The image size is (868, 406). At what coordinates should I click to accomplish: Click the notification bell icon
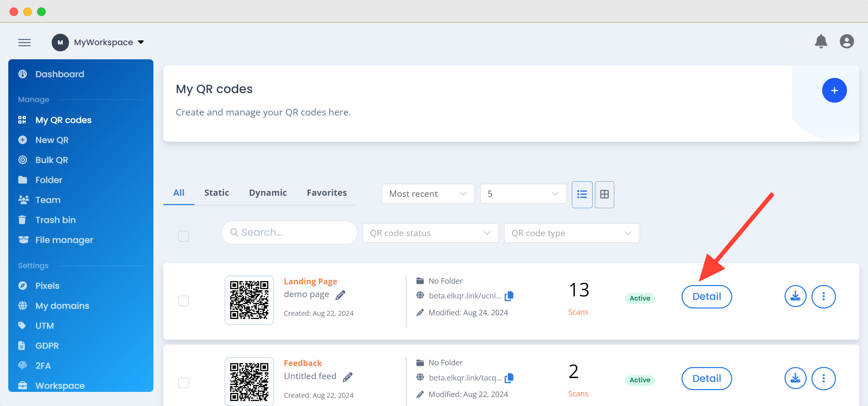tap(821, 42)
